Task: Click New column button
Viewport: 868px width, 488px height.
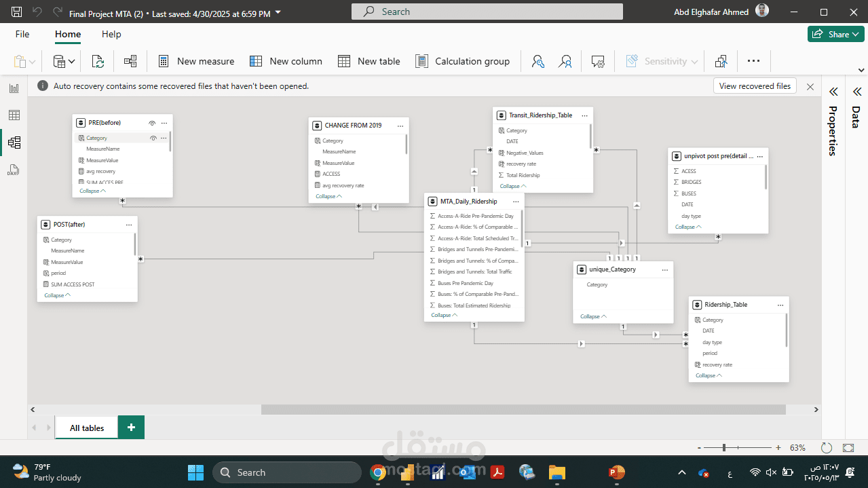Action: pos(286,61)
